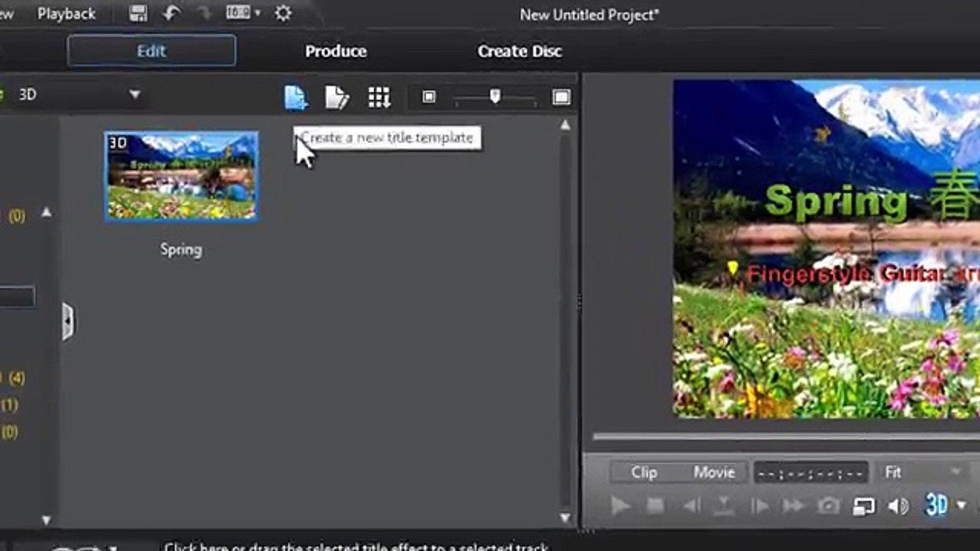Viewport: 980px width, 551px height.
Task: Click the modify title template icon
Action: [x=336, y=97]
